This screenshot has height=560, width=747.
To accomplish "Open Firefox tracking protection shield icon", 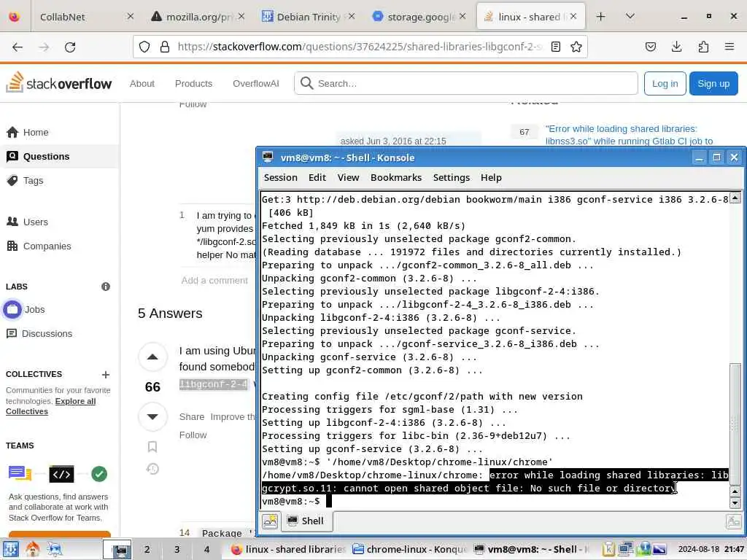I will [144, 47].
